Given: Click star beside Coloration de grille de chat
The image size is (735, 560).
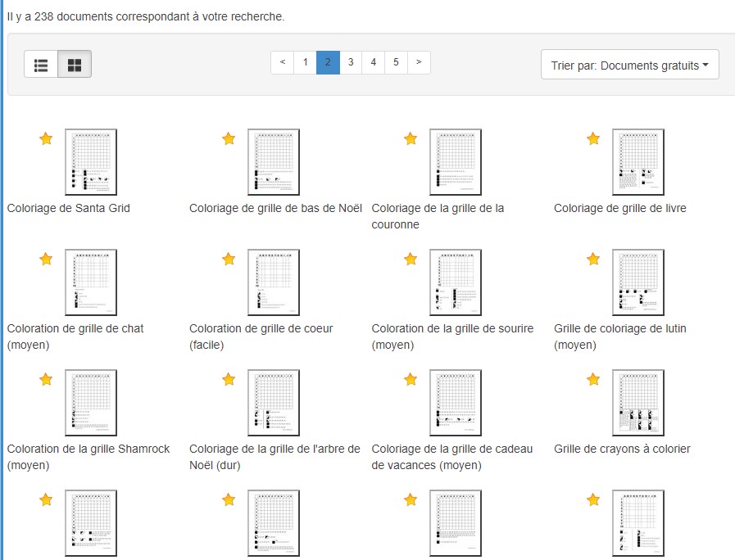Looking at the screenshot, I should click(x=46, y=260).
